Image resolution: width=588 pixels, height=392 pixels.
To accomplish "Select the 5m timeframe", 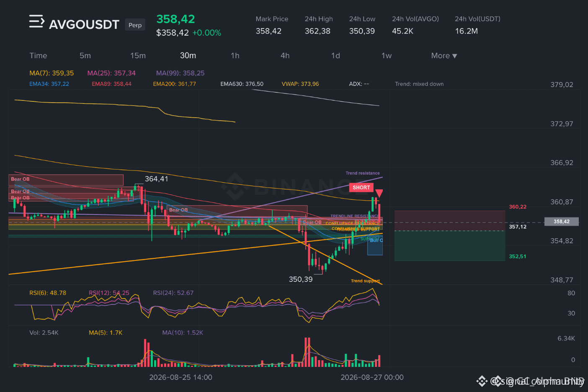I will [x=85, y=56].
